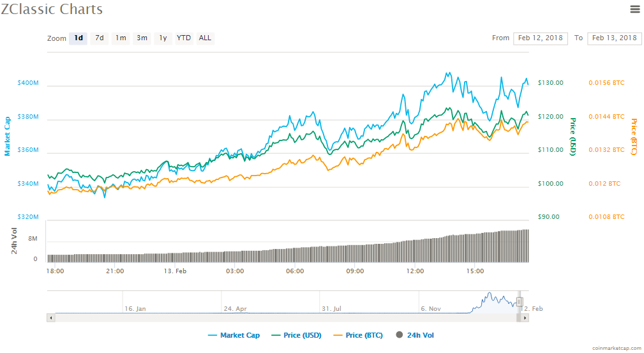Click the Market Cap axis title

pos(7,137)
